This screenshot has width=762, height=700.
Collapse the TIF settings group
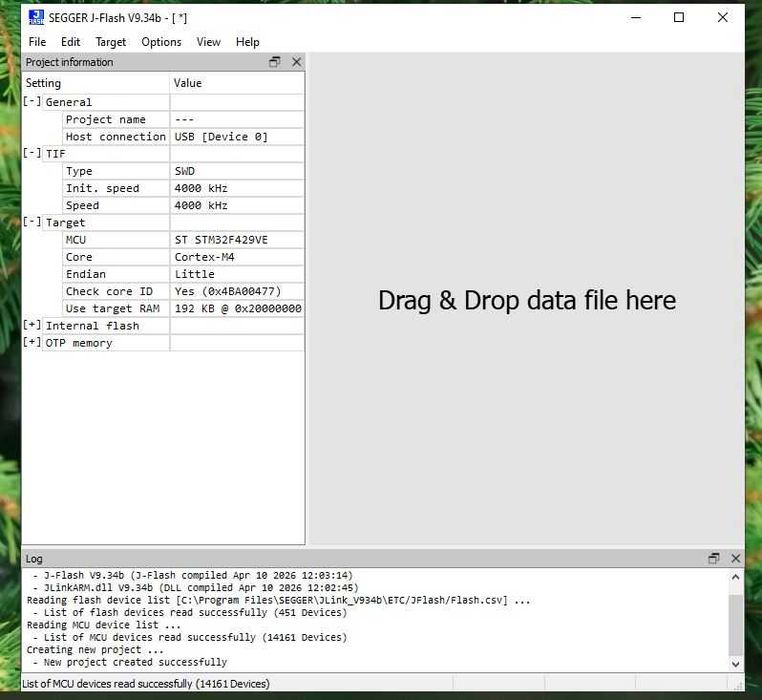(x=32, y=153)
